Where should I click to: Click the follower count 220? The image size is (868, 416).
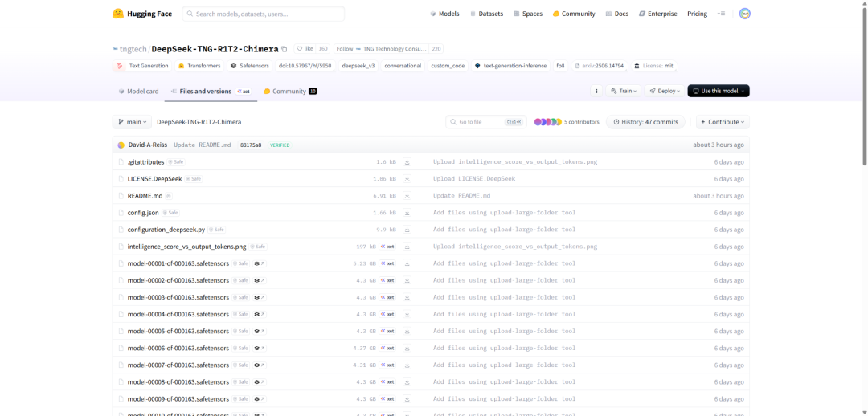point(436,49)
